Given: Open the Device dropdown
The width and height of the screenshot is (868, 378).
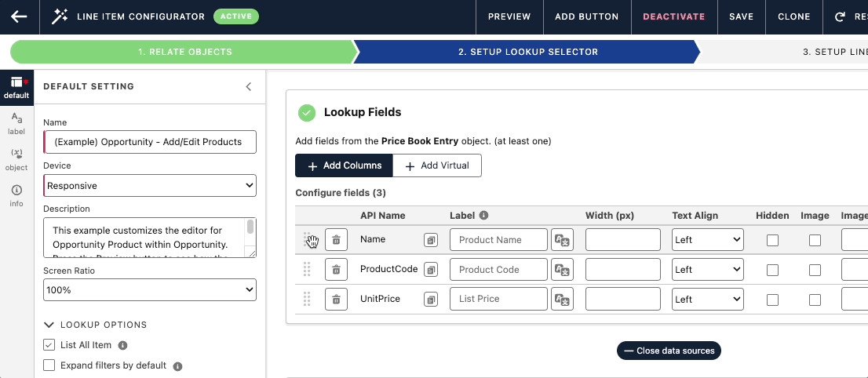Looking at the screenshot, I should (150, 186).
